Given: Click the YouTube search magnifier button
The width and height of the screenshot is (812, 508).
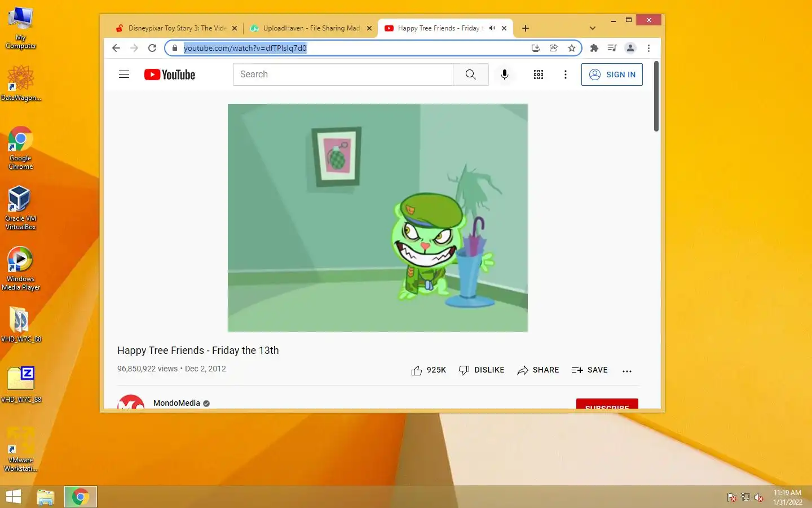Looking at the screenshot, I should (x=471, y=75).
